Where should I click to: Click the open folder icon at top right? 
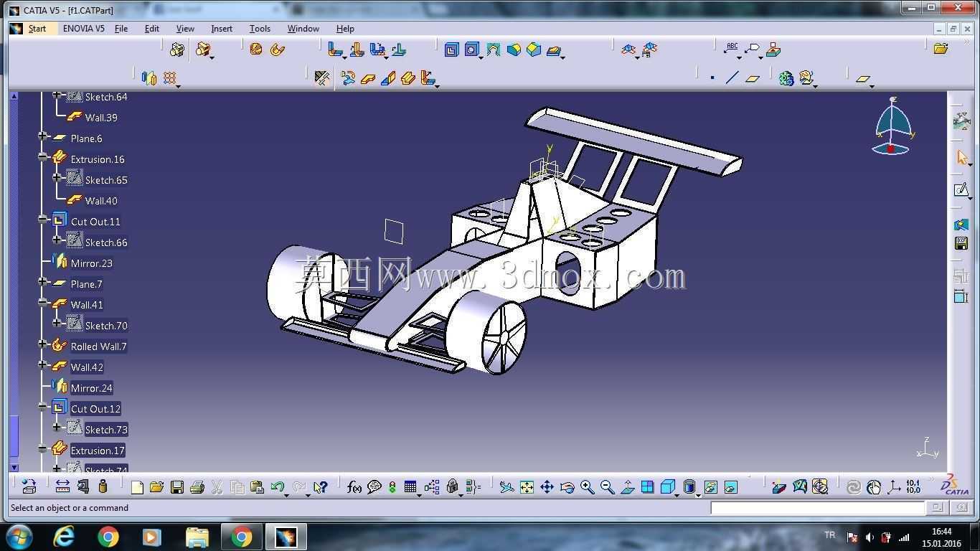(941, 48)
